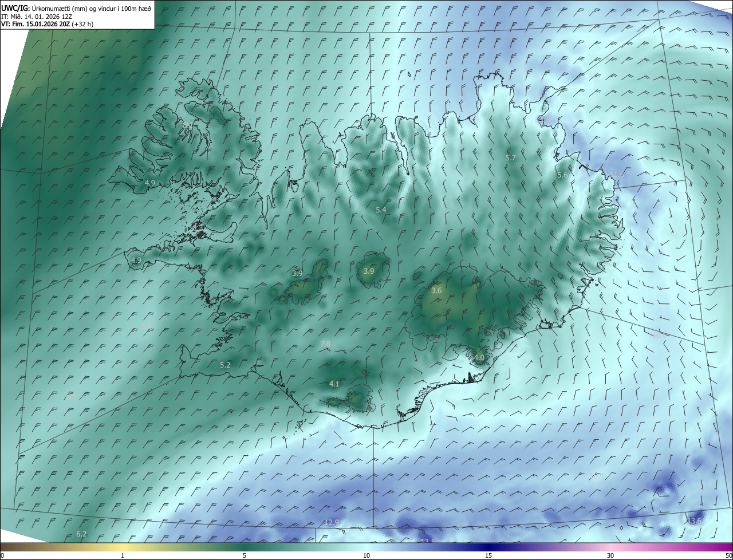Click the 4.0 value label on the map

pyautogui.click(x=479, y=358)
